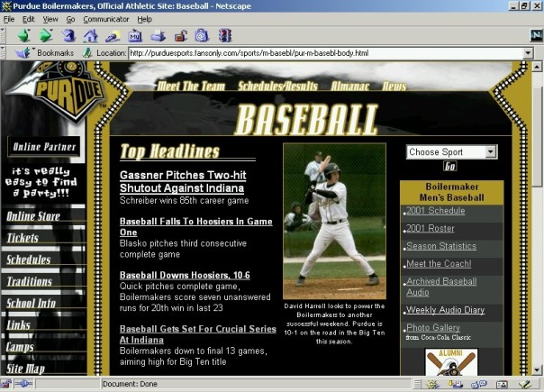Open the Go menu
544x392 pixels.
click(70, 19)
